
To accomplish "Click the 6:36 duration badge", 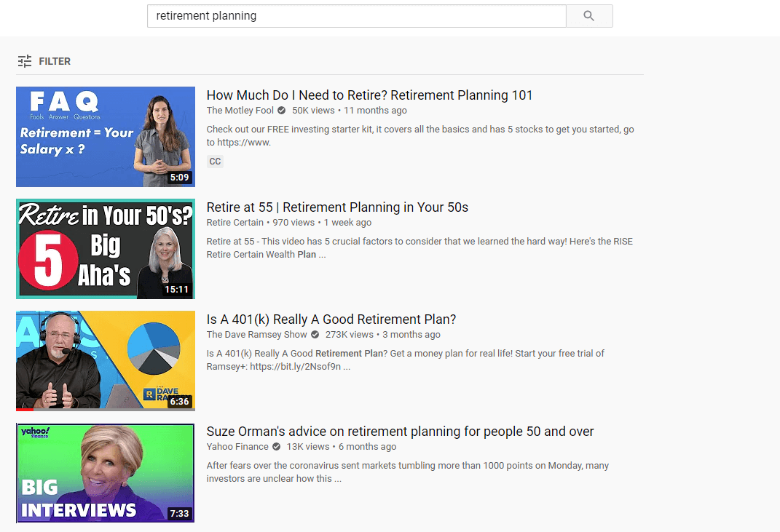I will coord(180,401).
